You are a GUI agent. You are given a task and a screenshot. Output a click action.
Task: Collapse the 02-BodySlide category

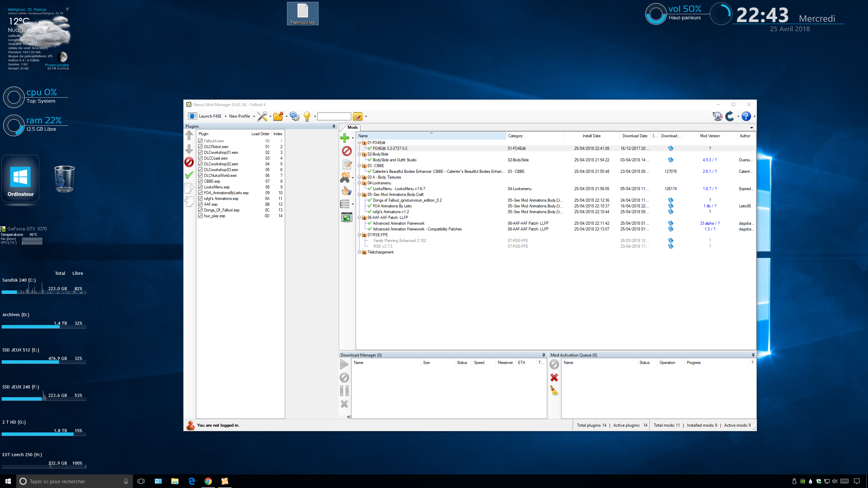[x=359, y=154]
